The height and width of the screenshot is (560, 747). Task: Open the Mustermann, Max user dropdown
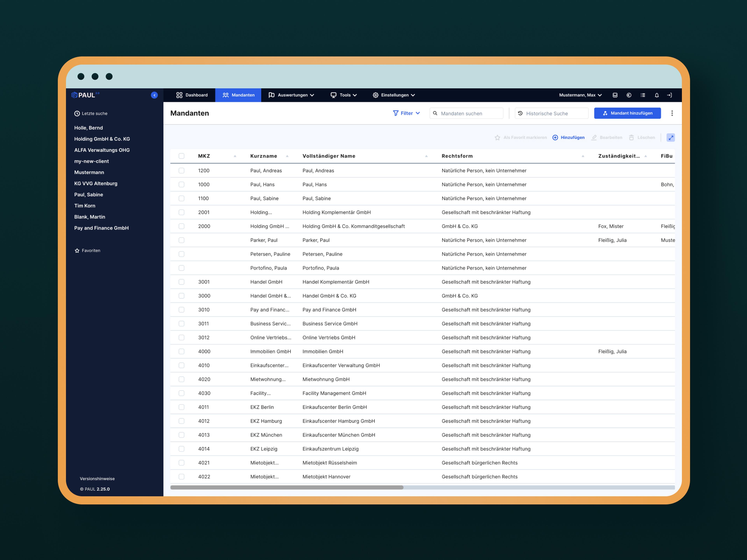[580, 95]
